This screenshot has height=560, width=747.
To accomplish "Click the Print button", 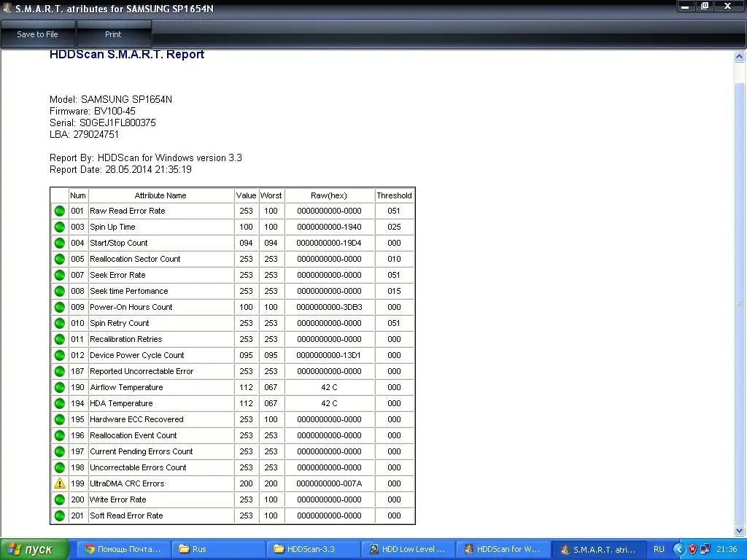I will 113,34.
